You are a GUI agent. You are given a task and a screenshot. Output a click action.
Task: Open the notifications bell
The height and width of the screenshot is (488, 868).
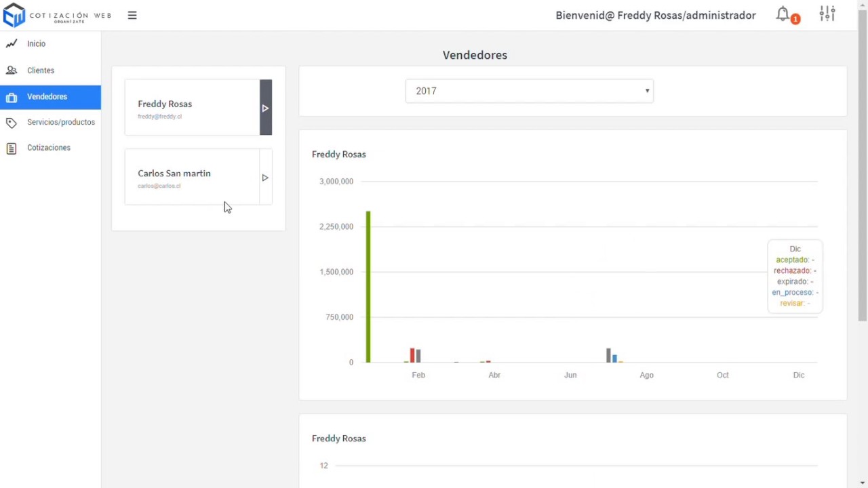click(x=783, y=14)
